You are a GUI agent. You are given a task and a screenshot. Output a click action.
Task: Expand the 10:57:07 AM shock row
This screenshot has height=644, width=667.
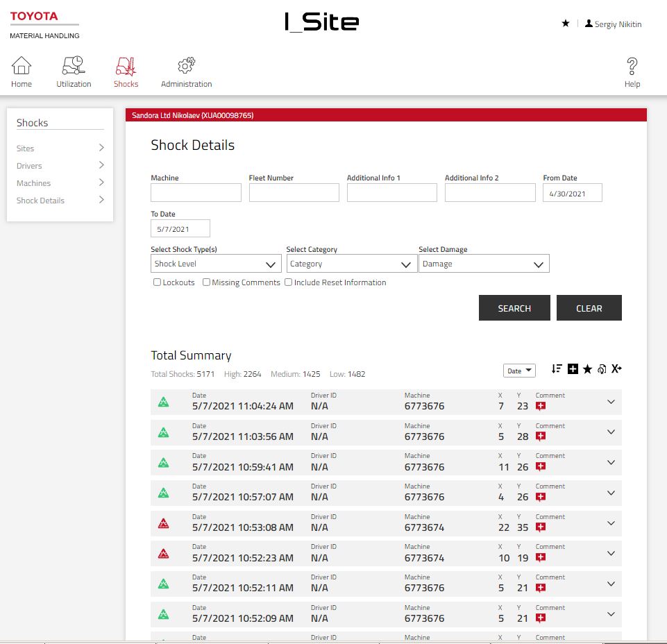(x=611, y=493)
